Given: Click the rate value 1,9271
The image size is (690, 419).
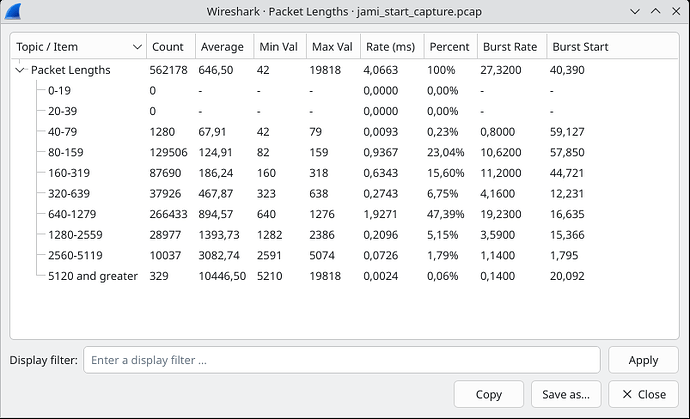Looking at the screenshot, I should coord(381,214).
